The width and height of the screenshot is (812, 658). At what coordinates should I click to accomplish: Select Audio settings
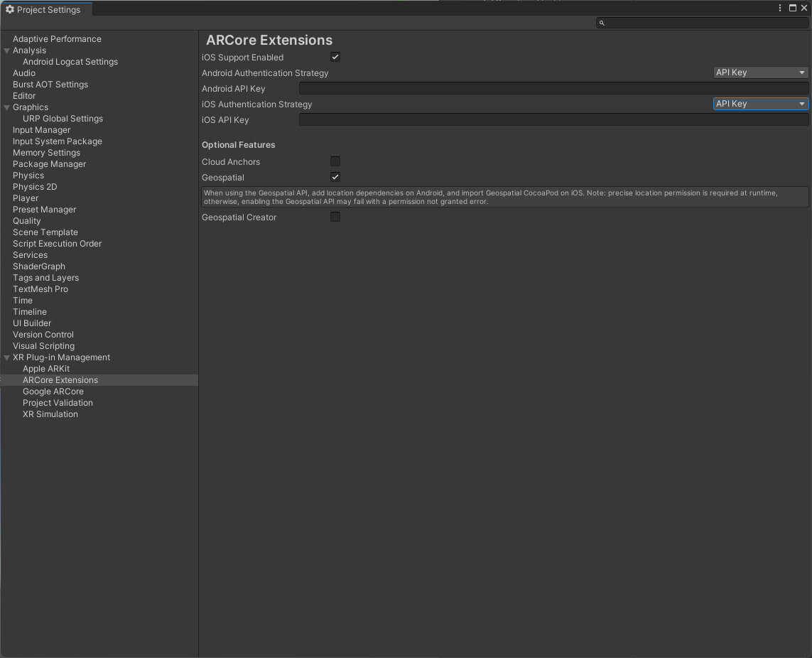coord(24,73)
